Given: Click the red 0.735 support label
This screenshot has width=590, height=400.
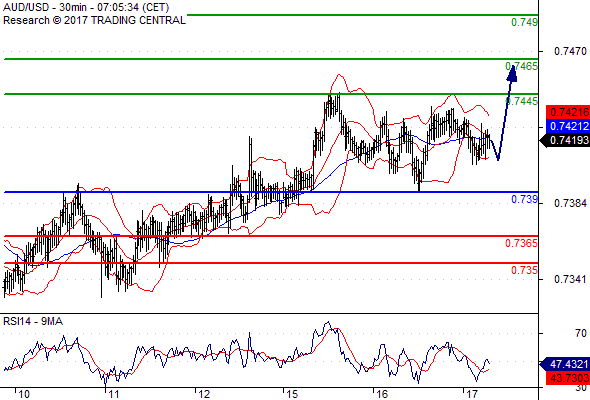Looking at the screenshot, I should coord(525,270).
